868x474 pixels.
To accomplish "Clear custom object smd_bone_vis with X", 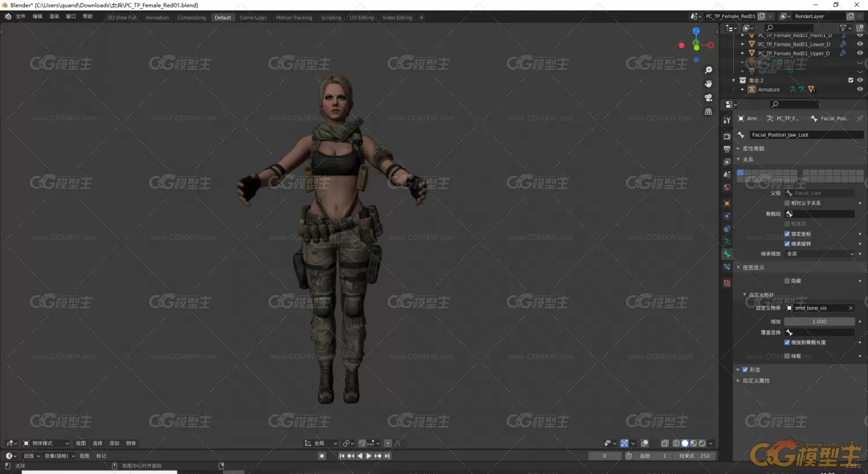I will click(851, 308).
